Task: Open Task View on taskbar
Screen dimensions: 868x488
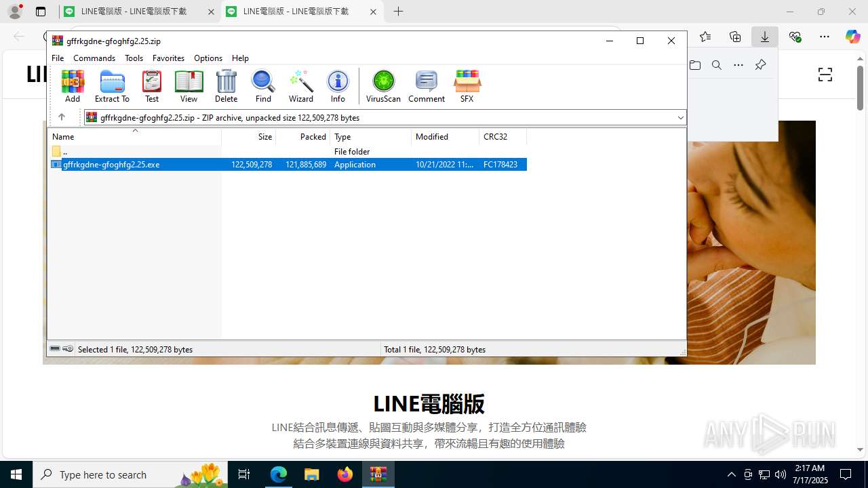Action: click(x=245, y=474)
